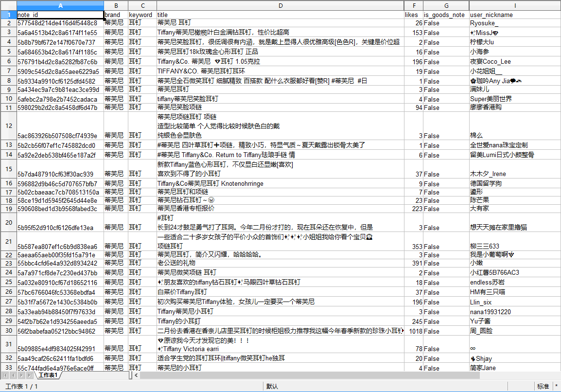Screen dimensions: 561x392
Task: Select title cell Tiffany蒂芙尼橄榄叶白金满钻耳钉
Action: pos(280,32)
